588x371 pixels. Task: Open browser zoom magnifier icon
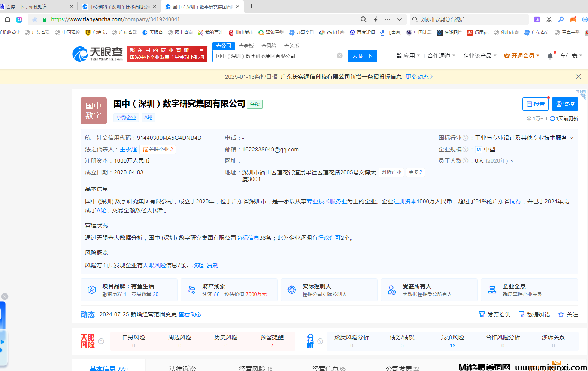363,19
